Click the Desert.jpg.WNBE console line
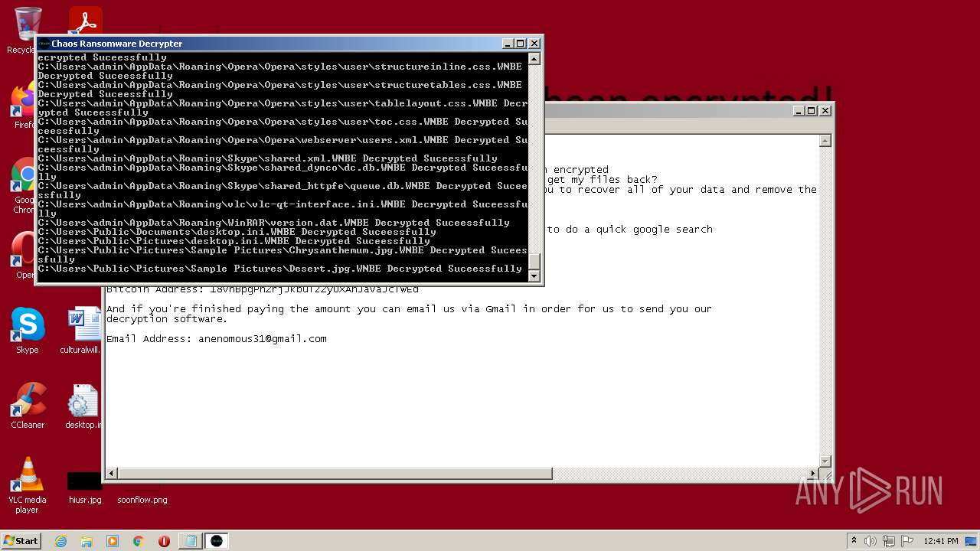This screenshot has width=980, height=551. [x=280, y=269]
